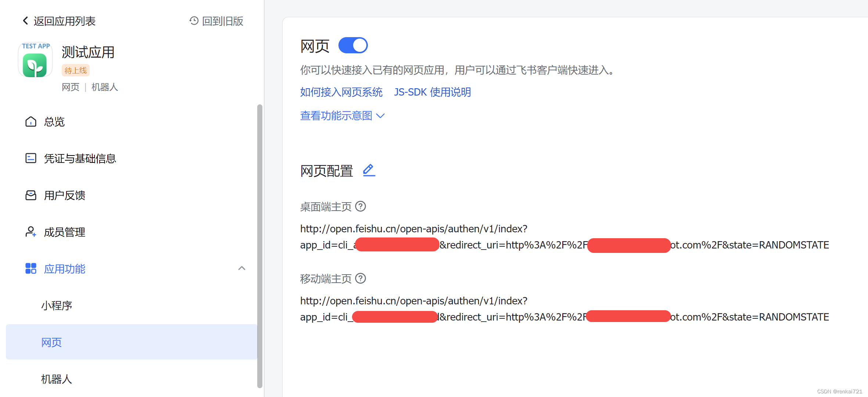This screenshot has height=397, width=868.
Task: Click the help icon next to 桌面端主页
Action: 361,207
